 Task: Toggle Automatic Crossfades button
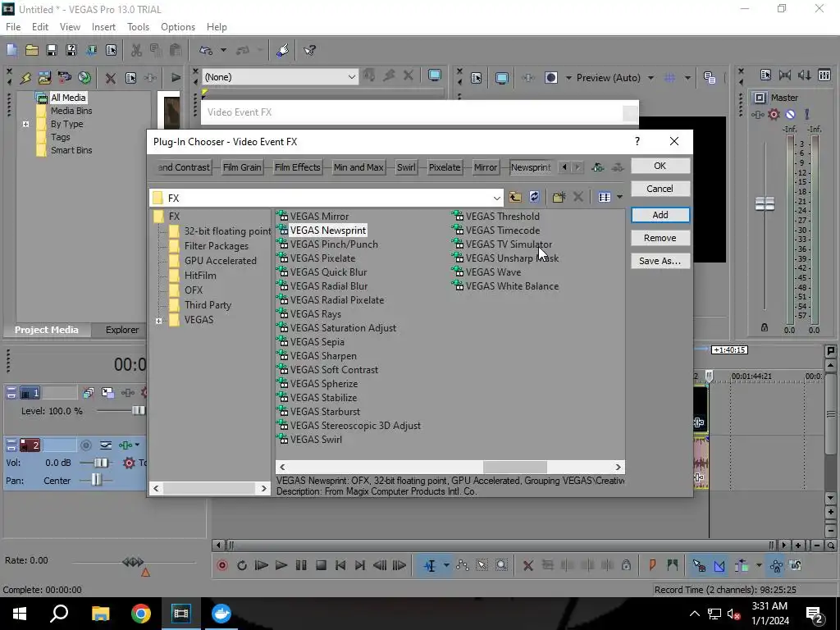tap(719, 565)
